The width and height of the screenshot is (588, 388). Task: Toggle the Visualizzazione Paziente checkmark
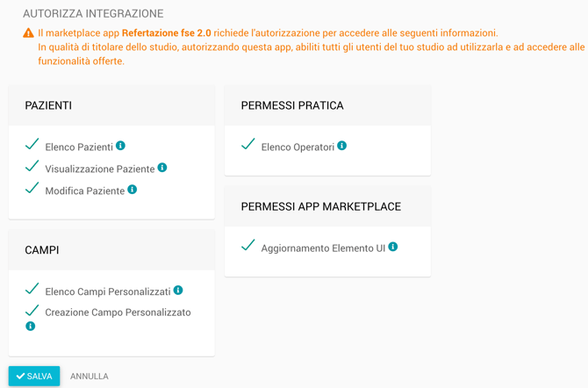(x=32, y=166)
